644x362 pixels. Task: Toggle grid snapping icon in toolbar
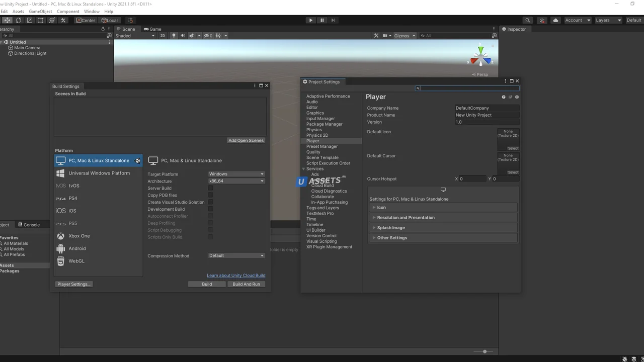(130, 20)
